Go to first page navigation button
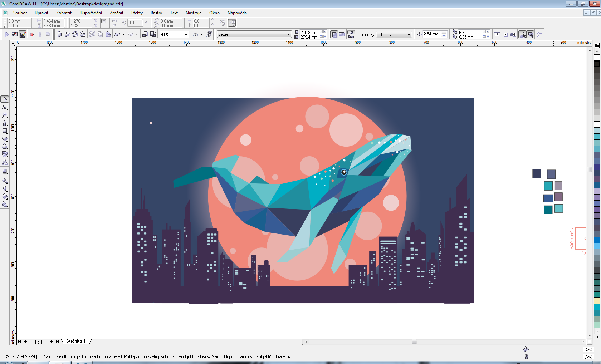Viewport: 601px width, 364px height. click(19, 341)
